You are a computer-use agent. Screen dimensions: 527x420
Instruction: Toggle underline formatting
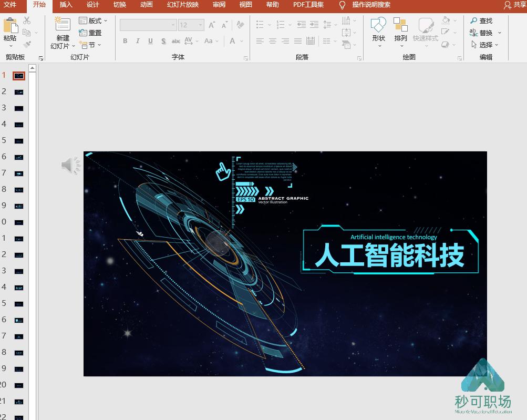coord(150,40)
